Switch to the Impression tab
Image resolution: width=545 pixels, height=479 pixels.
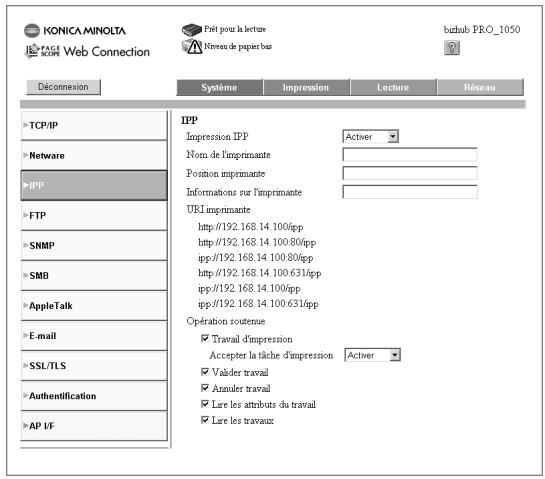(306, 87)
